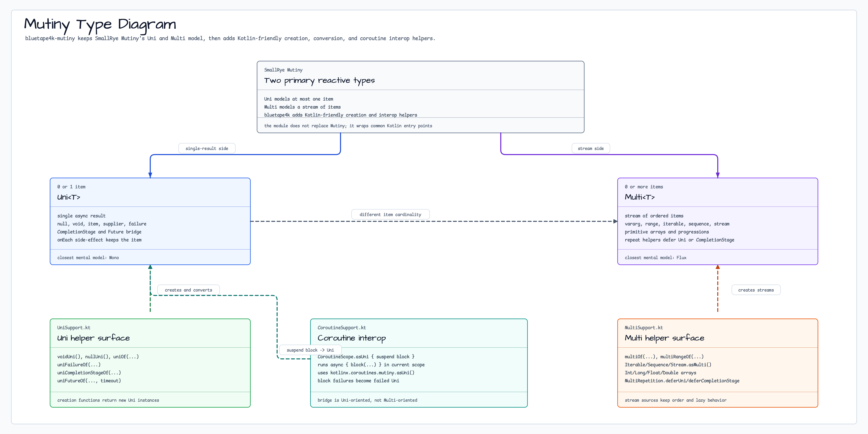Select the uniFailureOf(...) line
The height and width of the screenshot is (434, 868).
coord(79,365)
